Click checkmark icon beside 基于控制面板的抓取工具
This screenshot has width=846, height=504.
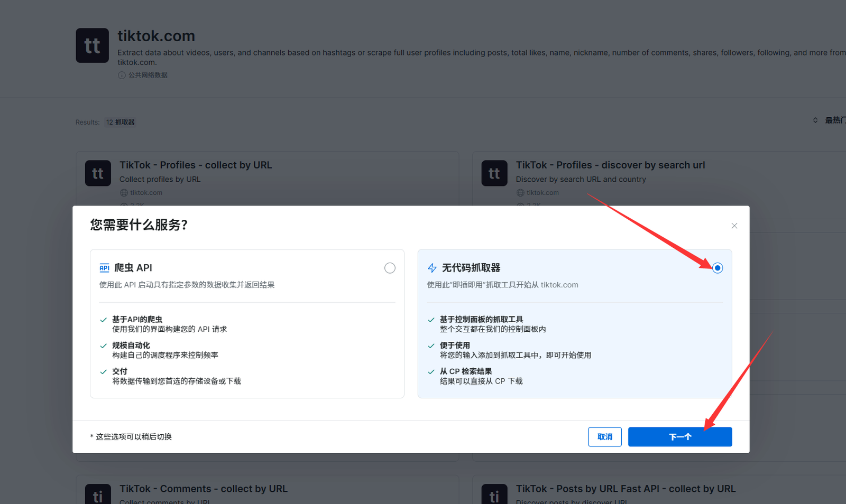click(x=431, y=320)
